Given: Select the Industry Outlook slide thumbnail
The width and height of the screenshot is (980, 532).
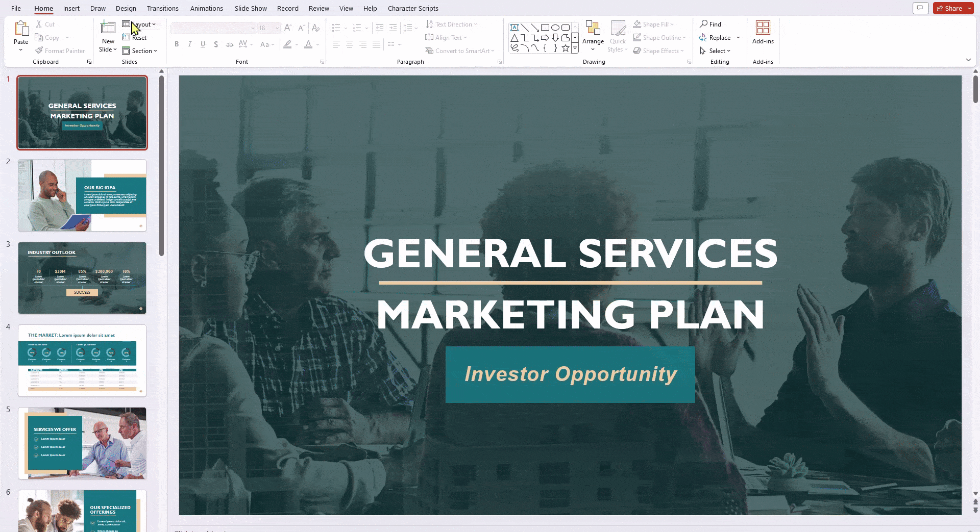Looking at the screenshot, I should click(x=82, y=278).
